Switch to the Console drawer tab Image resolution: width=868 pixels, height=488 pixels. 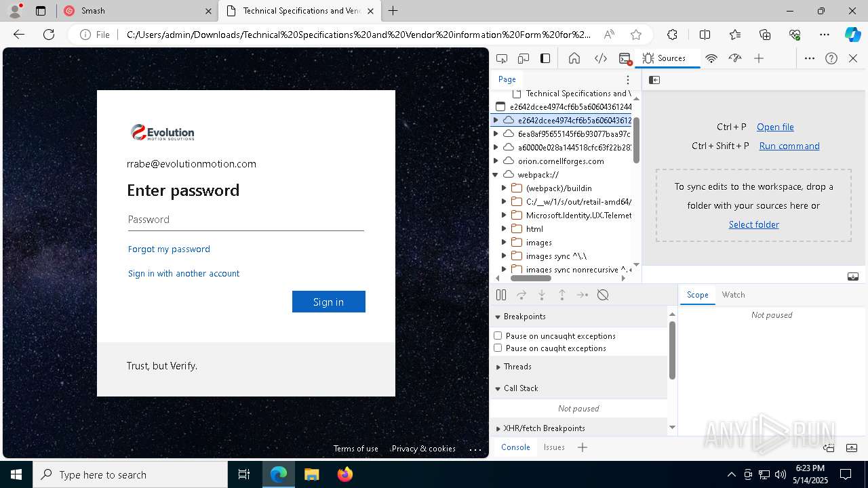[515, 447]
